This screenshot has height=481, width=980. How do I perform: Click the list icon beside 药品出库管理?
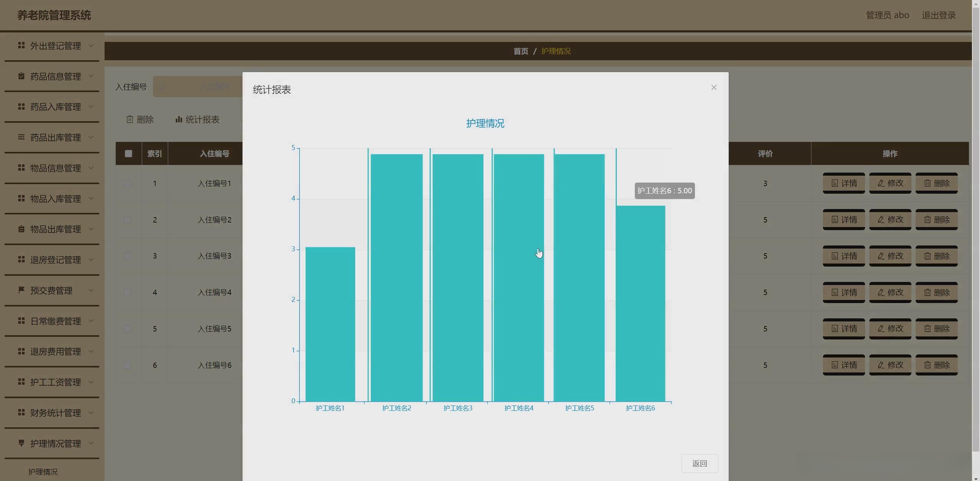pos(21,137)
